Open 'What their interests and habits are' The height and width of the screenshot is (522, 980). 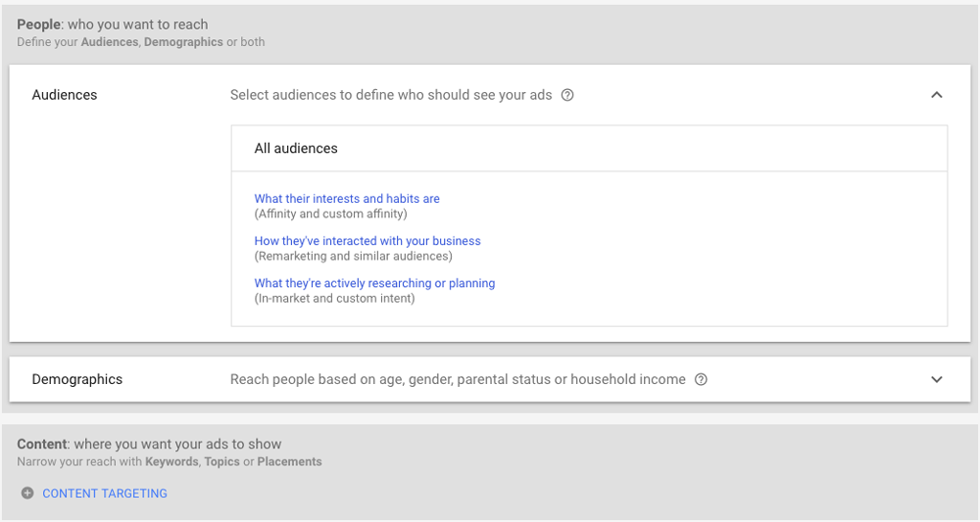(x=347, y=199)
